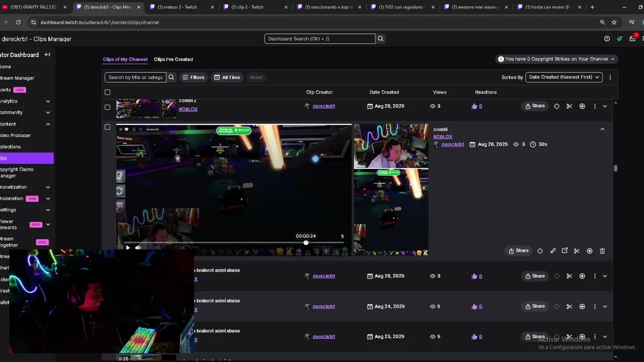Collapse the expanded combi clip chevron
The height and width of the screenshot is (362, 644).
[602, 129]
